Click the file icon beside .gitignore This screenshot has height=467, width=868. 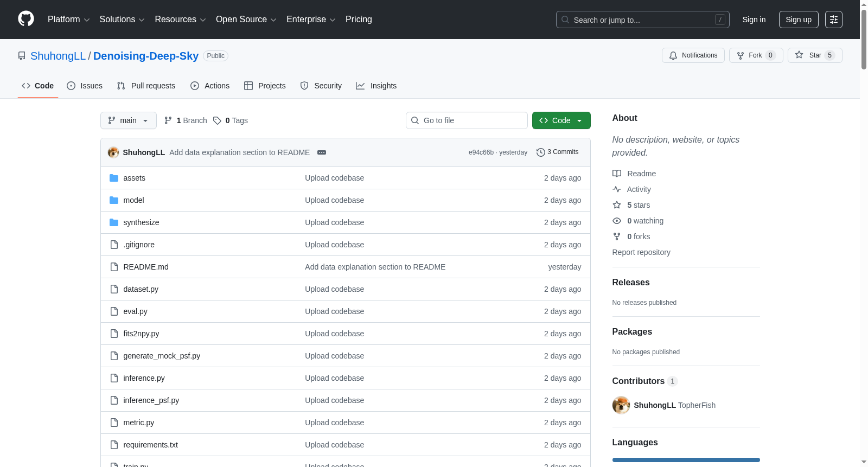pyautogui.click(x=114, y=245)
